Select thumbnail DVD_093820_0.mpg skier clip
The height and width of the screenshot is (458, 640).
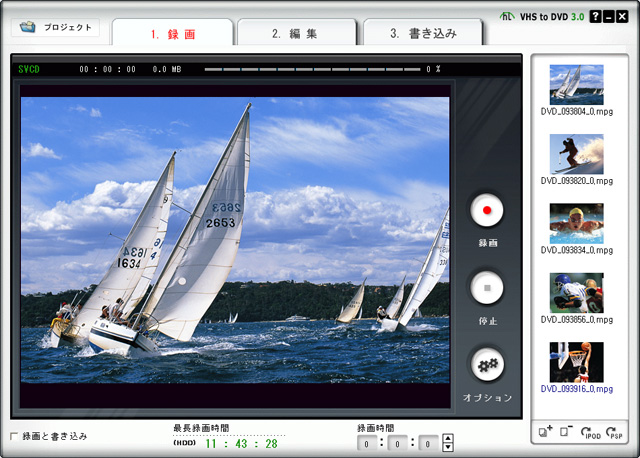(x=576, y=154)
